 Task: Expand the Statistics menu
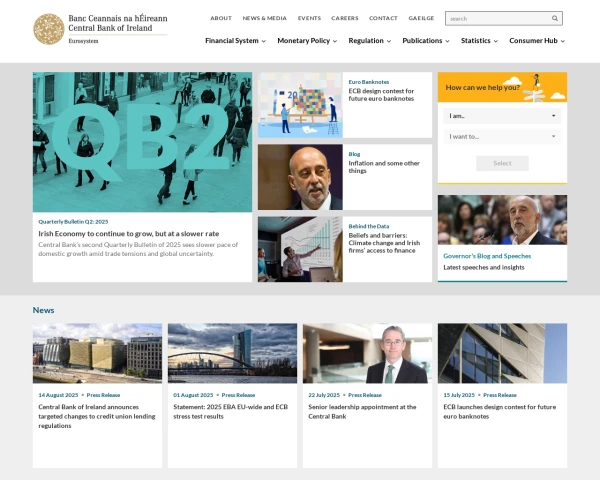click(479, 41)
